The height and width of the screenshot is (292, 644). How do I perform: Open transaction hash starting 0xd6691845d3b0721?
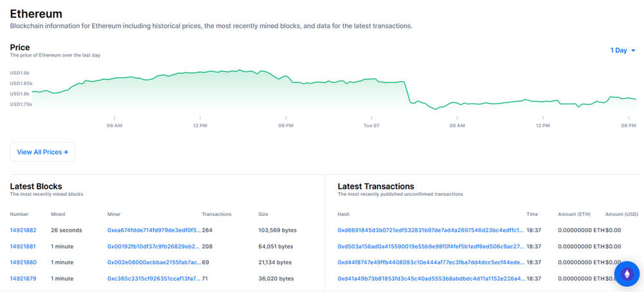click(431, 230)
